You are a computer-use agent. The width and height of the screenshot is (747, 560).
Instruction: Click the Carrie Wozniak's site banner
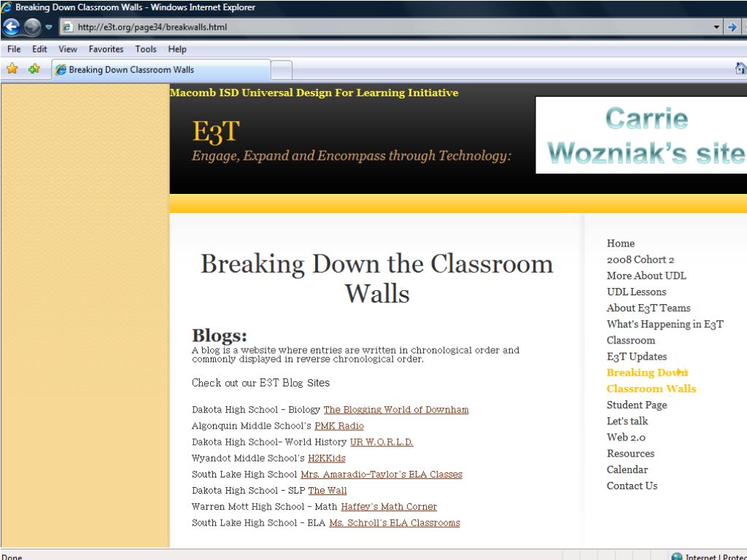(x=641, y=135)
